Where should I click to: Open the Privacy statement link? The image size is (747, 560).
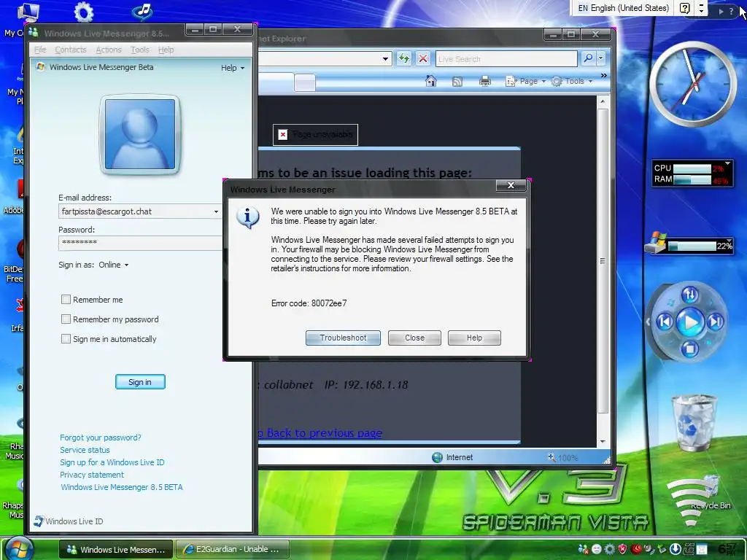tap(92, 475)
